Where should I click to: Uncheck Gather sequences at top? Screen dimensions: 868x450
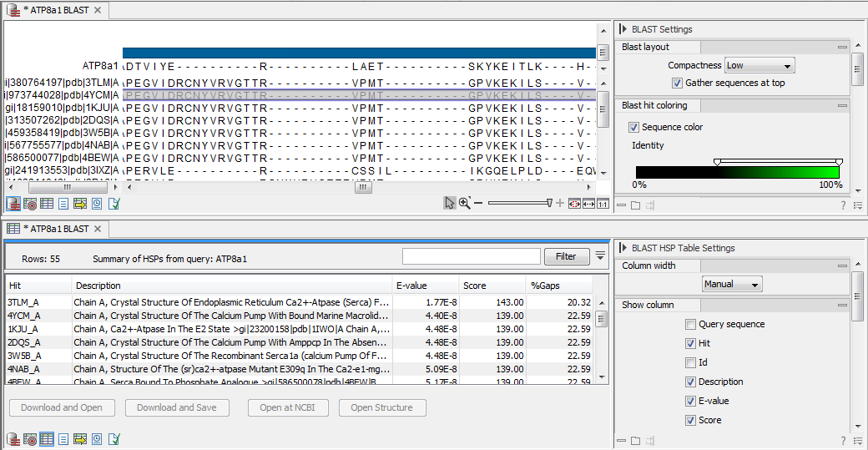click(x=677, y=83)
